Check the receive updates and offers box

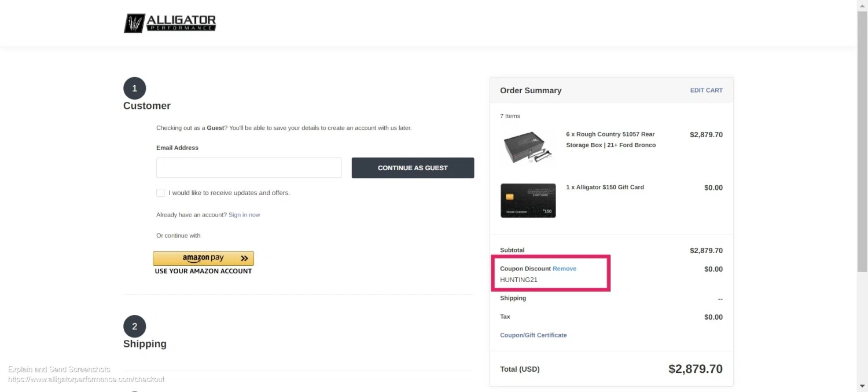[160, 193]
